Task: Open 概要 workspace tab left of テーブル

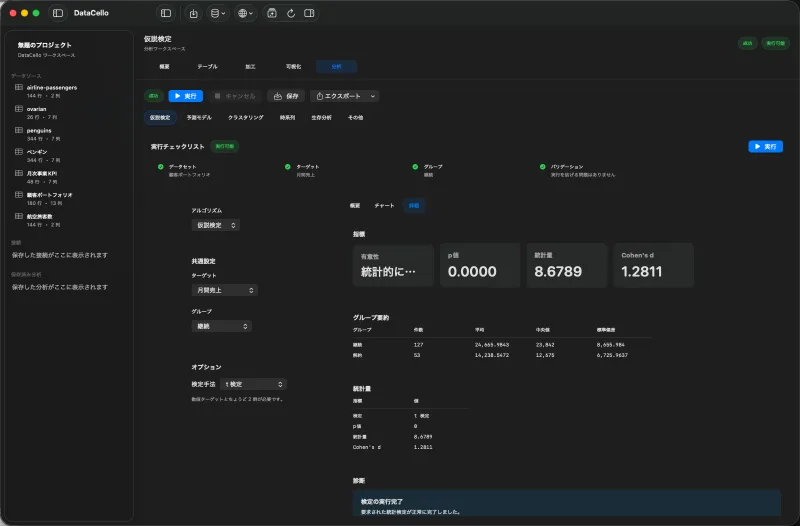Action: (x=164, y=66)
